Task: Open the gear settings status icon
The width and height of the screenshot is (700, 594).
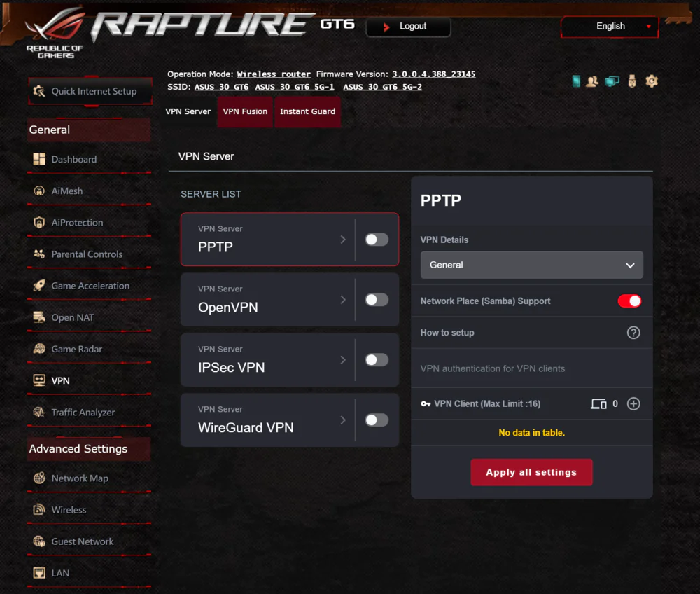Action: (x=651, y=81)
